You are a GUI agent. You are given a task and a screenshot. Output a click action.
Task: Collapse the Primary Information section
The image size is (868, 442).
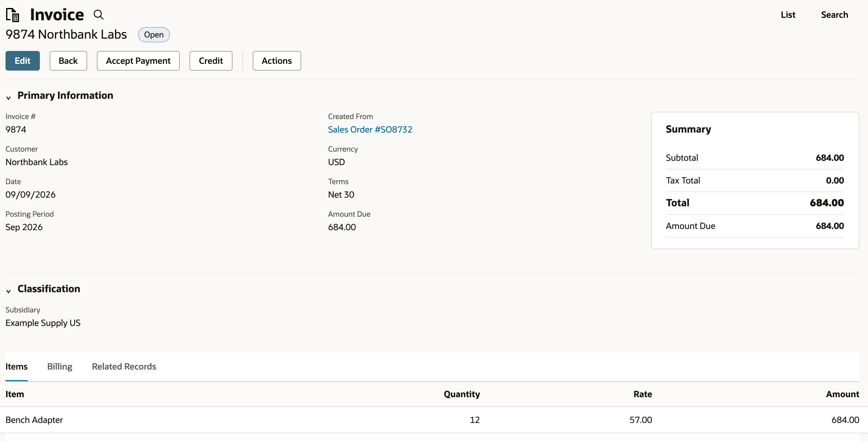8,98
